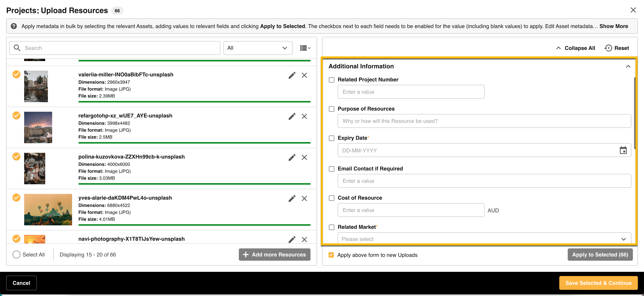The height and width of the screenshot is (296, 644).
Task: Remove the polina-kuzovkova resource
Action: click(304, 158)
